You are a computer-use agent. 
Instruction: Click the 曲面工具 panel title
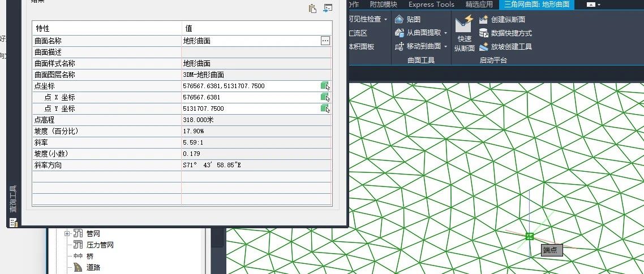(x=421, y=60)
